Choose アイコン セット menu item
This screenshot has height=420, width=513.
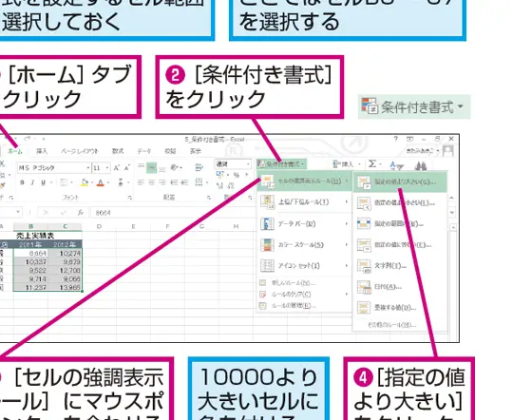(304, 265)
